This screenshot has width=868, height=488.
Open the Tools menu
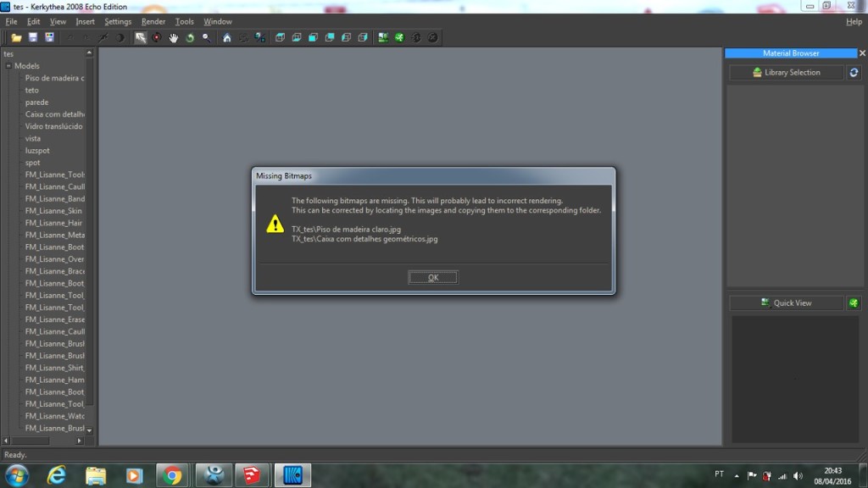184,21
